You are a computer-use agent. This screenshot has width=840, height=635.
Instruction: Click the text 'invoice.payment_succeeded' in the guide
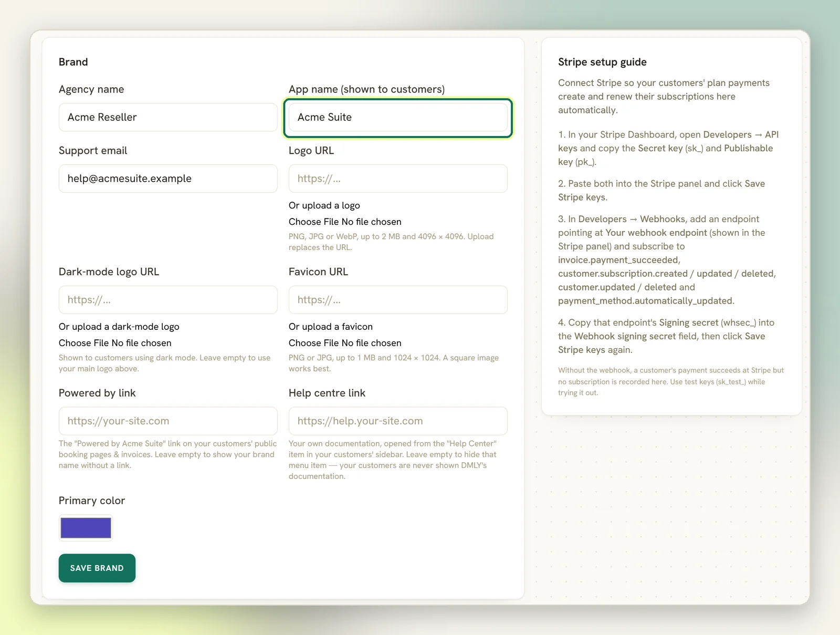click(x=618, y=260)
